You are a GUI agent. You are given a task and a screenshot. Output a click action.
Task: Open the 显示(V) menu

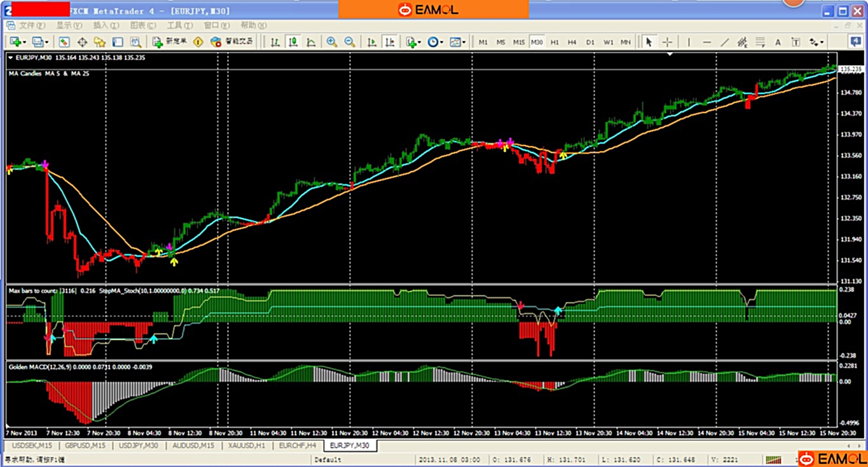pos(69,25)
